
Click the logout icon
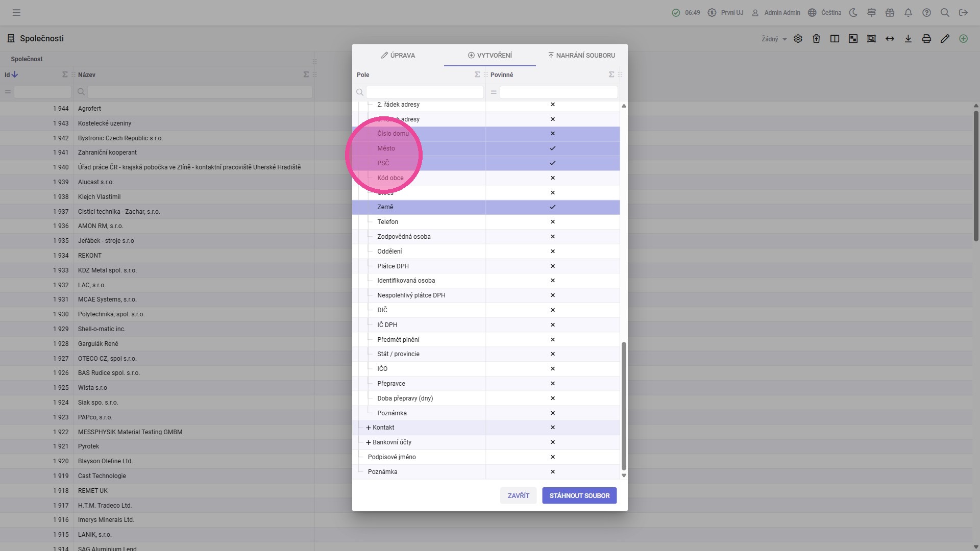point(963,13)
